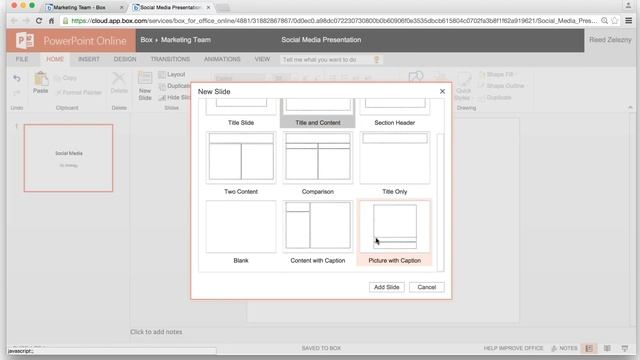This screenshot has width=640, height=360.
Task: Switch to the ANIMATIONS ribbon tab
Action: click(222, 59)
